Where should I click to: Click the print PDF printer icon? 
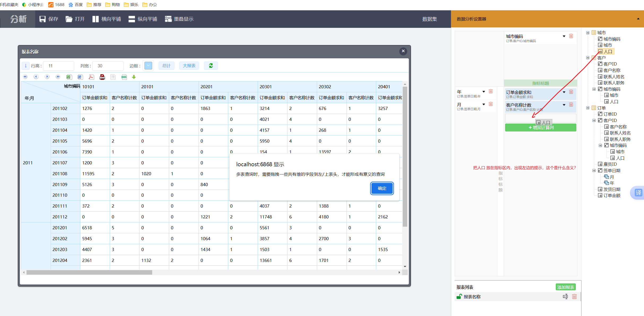102,77
